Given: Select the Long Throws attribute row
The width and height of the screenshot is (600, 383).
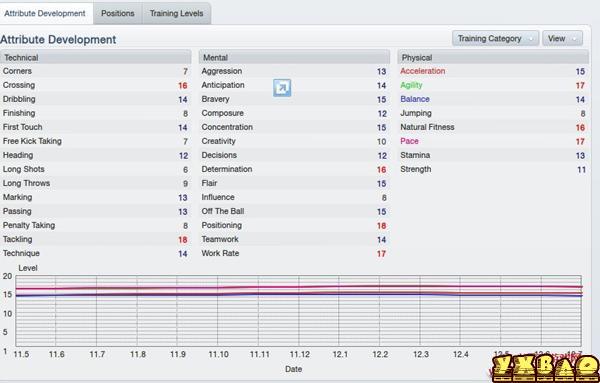Looking at the screenshot, I should coord(96,183).
